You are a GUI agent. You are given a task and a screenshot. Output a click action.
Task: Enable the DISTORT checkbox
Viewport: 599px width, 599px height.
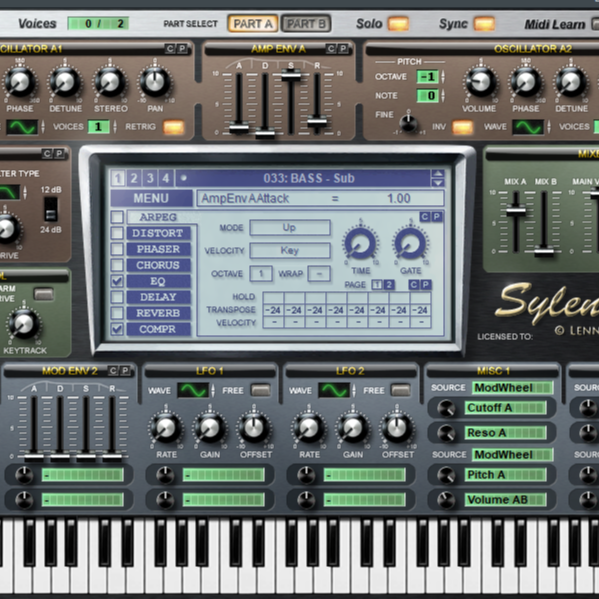point(117,233)
